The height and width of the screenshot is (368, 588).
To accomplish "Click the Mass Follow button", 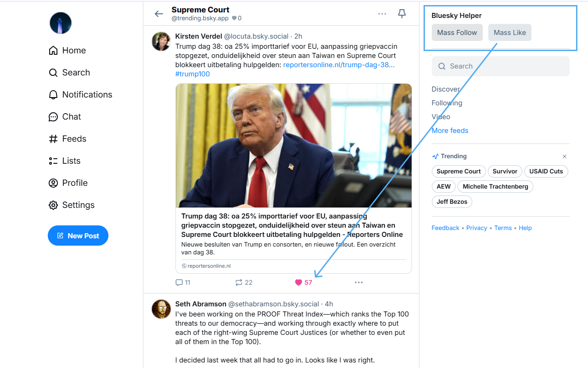I will click(x=457, y=33).
